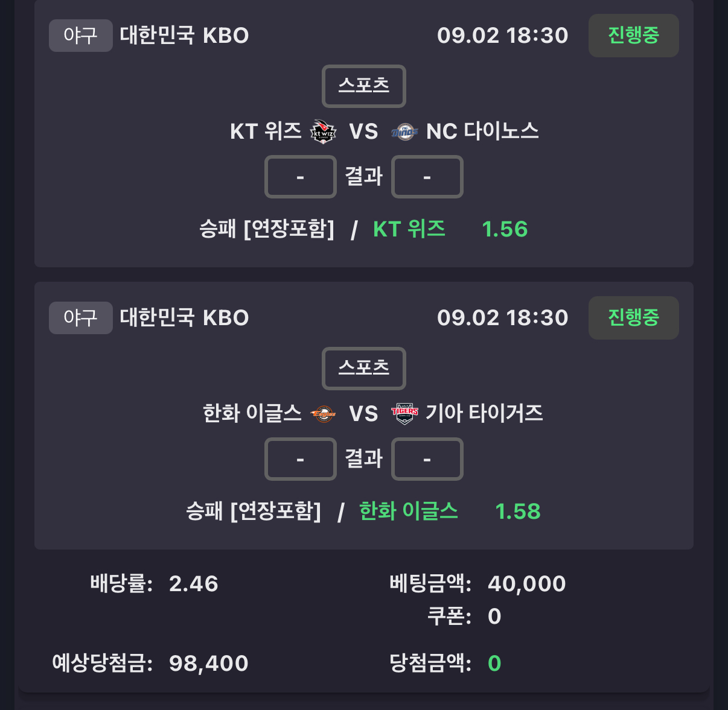Click the Hanwha Eagles team logo
728x710 pixels.
coord(323,414)
